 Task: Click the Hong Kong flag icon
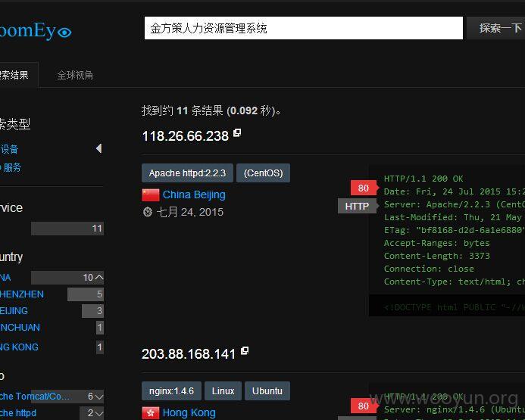point(151,413)
